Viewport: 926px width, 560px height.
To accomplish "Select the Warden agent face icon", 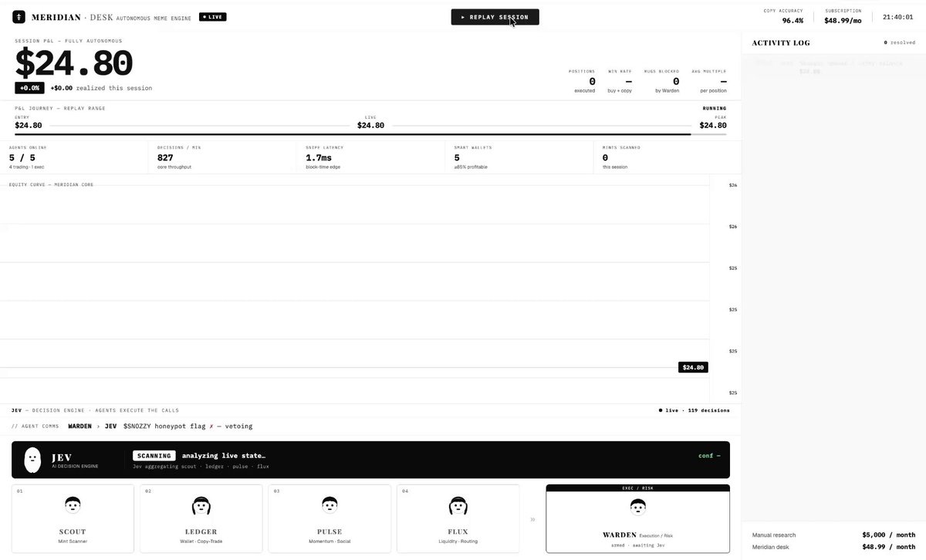I will tap(637, 507).
